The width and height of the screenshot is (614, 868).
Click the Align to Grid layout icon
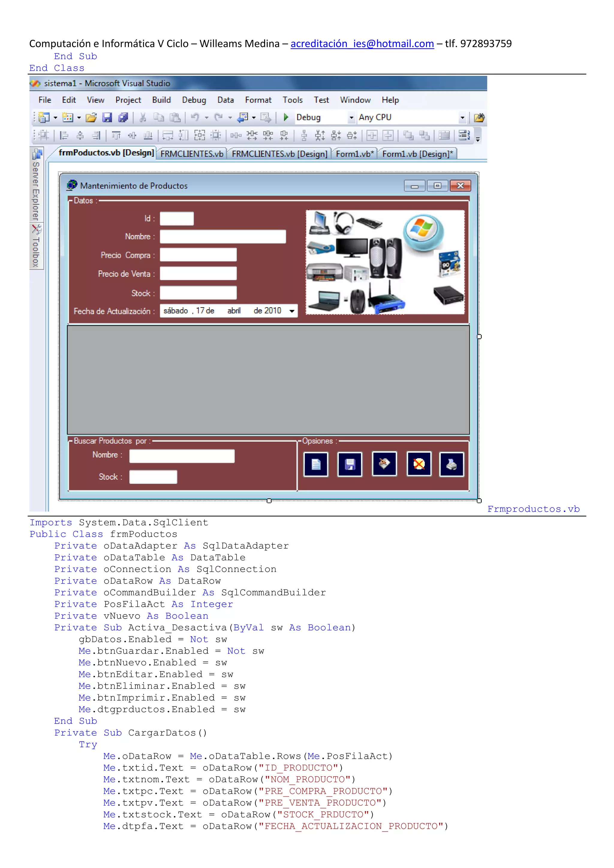point(44,135)
